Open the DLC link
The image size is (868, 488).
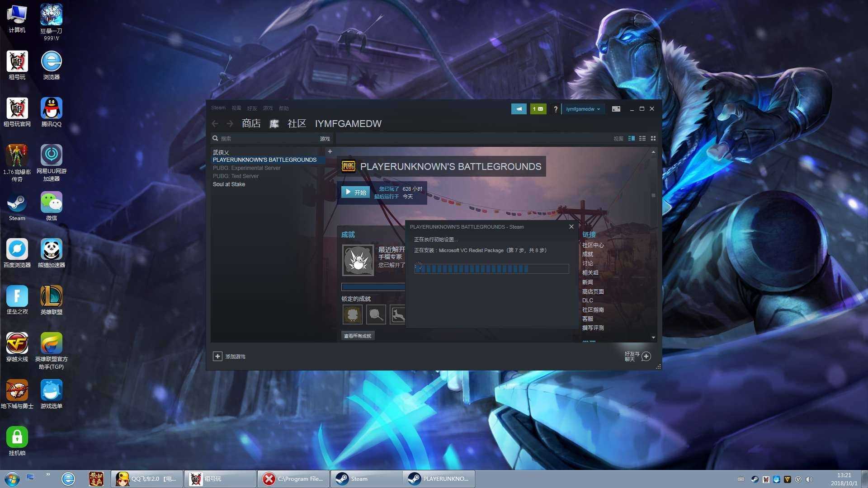click(x=588, y=300)
